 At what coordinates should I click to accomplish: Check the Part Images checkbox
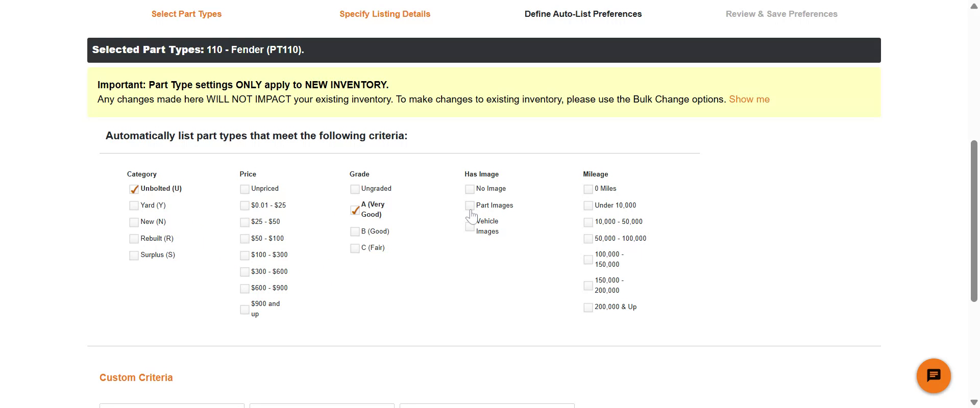coord(470,206)
